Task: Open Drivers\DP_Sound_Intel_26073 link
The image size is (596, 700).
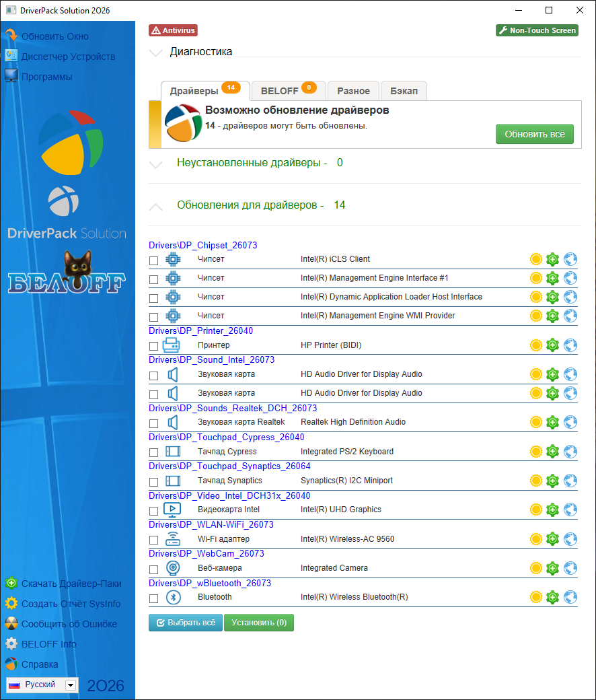Action: [211, 360]
